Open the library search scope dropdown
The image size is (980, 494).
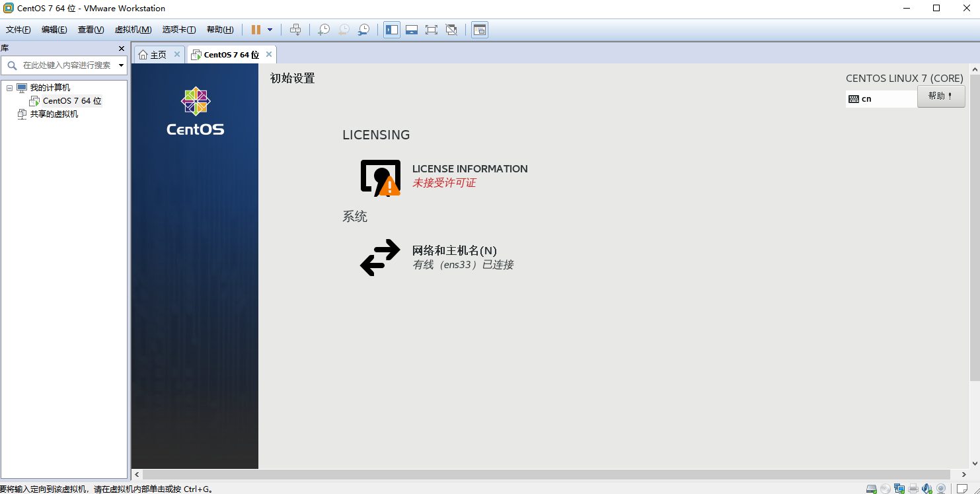coord(120,65)
